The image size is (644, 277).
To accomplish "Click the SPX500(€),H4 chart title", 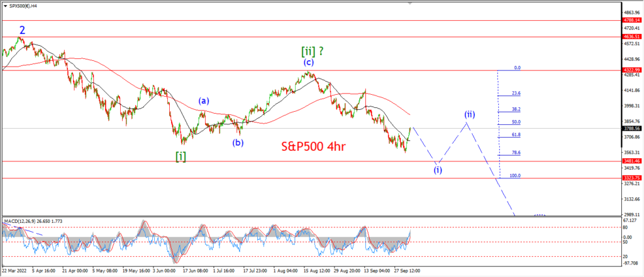I will tap(24, 6).
